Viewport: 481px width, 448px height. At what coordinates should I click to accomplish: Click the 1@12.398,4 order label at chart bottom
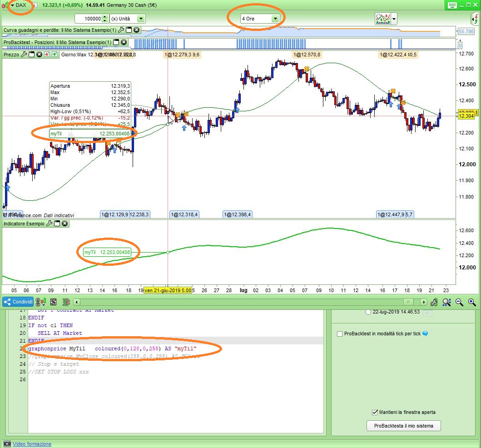(237, 214)
